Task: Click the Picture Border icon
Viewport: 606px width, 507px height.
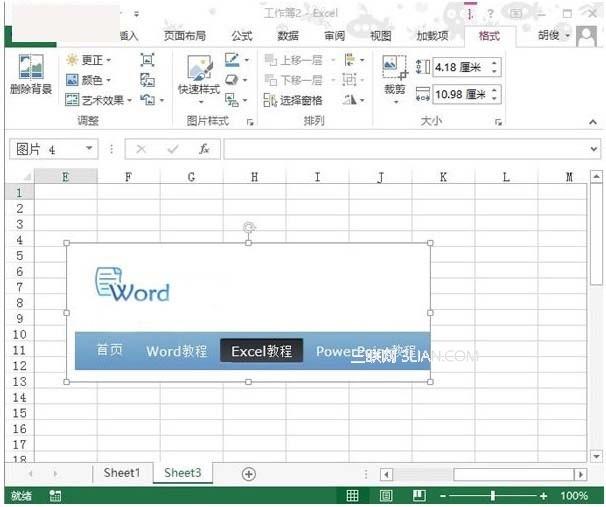Action: 236,60
